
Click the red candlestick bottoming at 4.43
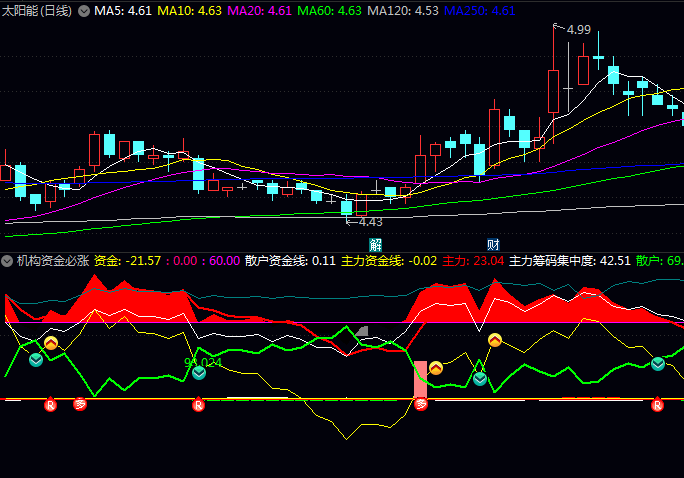click(362, 205)
